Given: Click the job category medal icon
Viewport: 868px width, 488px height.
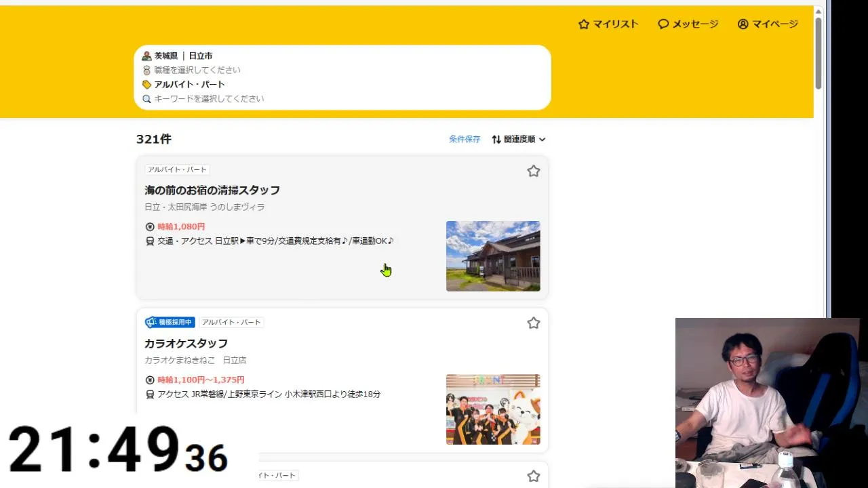Looking at the screenshot, I should 146,70.
